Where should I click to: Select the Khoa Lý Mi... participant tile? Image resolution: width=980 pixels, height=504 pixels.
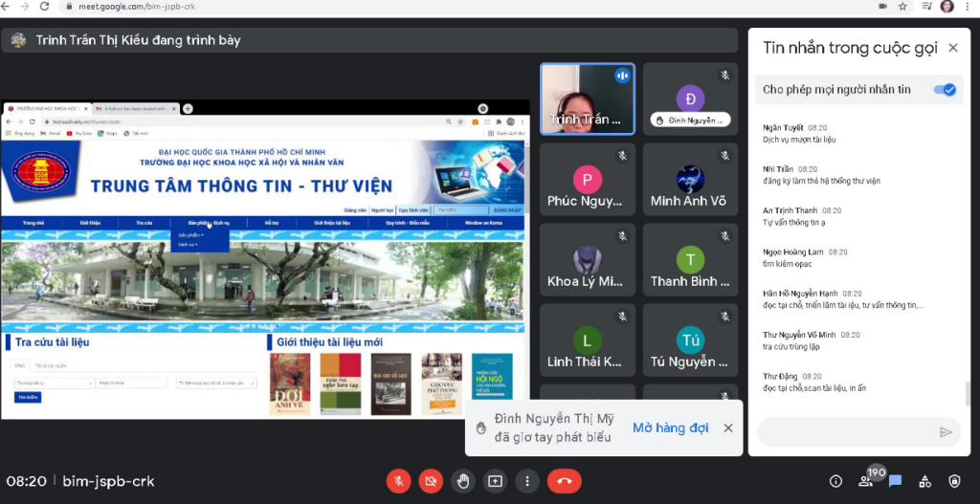tap(588, 260)
